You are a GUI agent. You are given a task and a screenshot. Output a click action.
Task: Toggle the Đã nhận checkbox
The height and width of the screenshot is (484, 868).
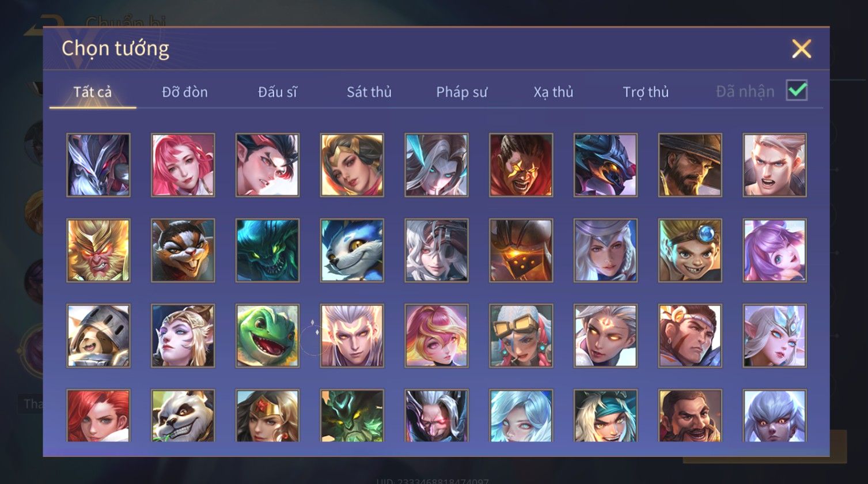797,90
